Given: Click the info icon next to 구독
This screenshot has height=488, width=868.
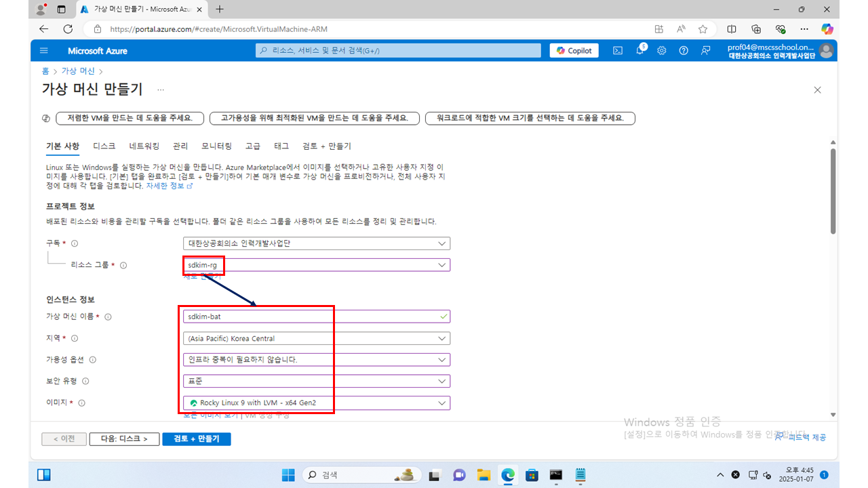Looking at the screenshot, I should tap(75, 244).
